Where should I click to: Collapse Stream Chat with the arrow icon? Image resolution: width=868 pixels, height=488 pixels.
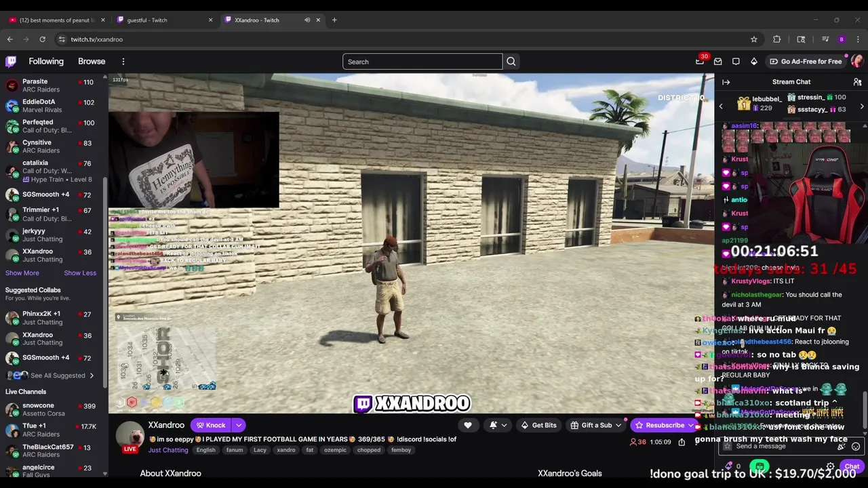[x=726, y=82]
